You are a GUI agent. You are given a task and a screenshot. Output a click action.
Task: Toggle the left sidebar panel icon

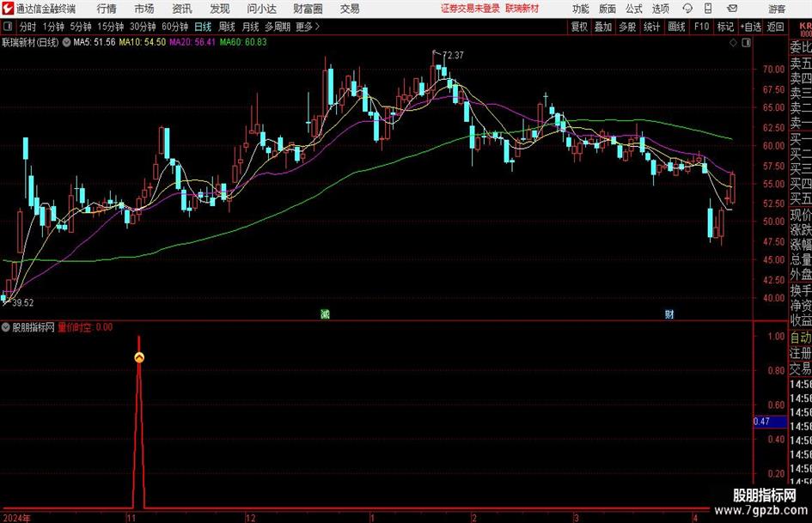tap(8, 27)
